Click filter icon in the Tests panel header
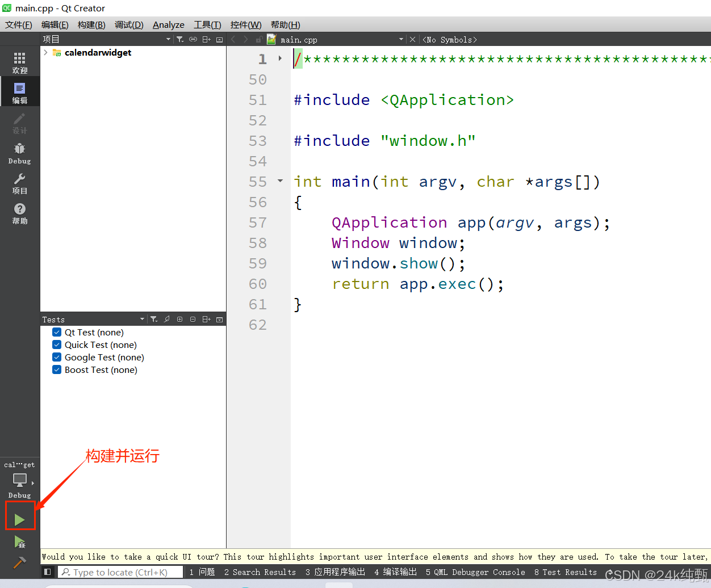Image resolution: width=711 pixels, height=588 pixels. [154, 320]
